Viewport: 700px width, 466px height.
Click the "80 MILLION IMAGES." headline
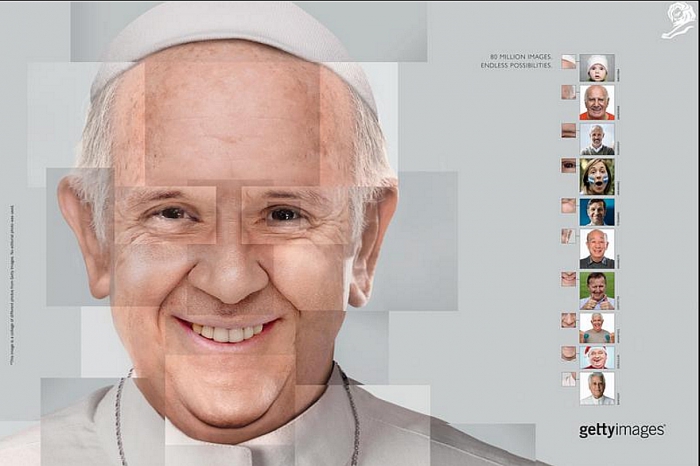coord(521,57)
